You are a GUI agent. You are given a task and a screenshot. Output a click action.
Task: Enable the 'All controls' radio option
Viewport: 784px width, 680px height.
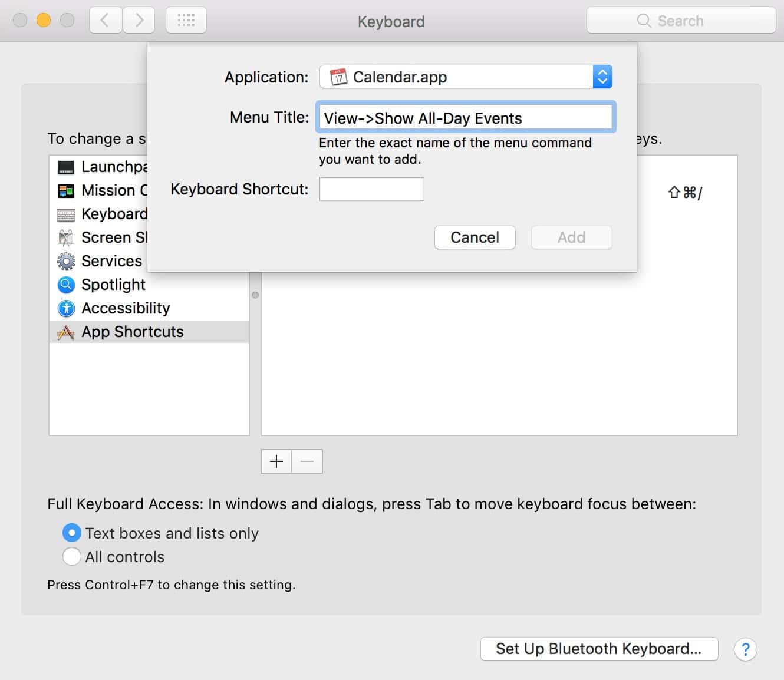point(72,556)
